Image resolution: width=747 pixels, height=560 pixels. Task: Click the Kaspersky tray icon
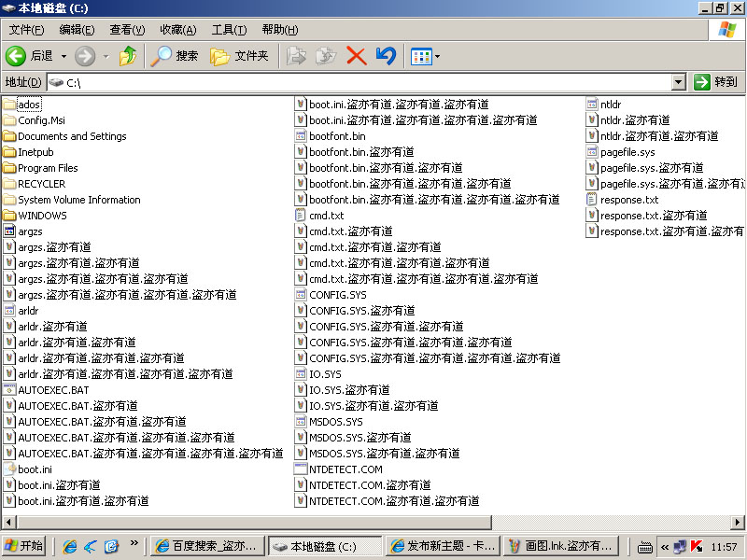[696, 546]
